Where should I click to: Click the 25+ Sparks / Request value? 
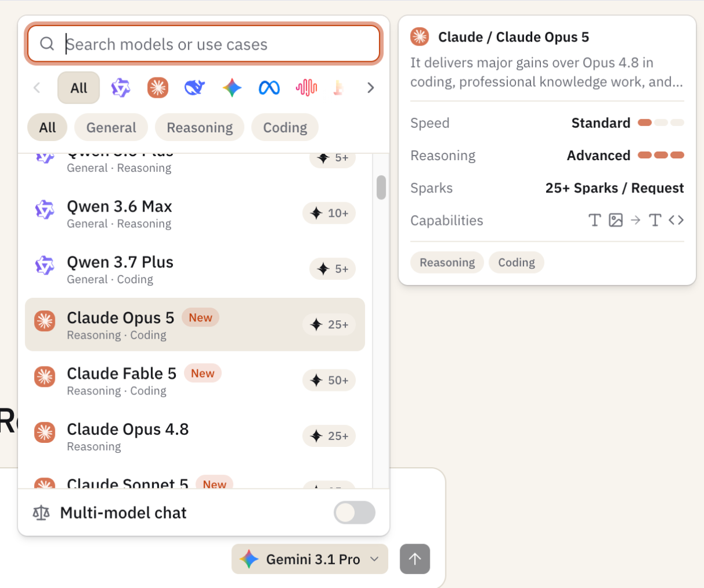click(614, 188)
